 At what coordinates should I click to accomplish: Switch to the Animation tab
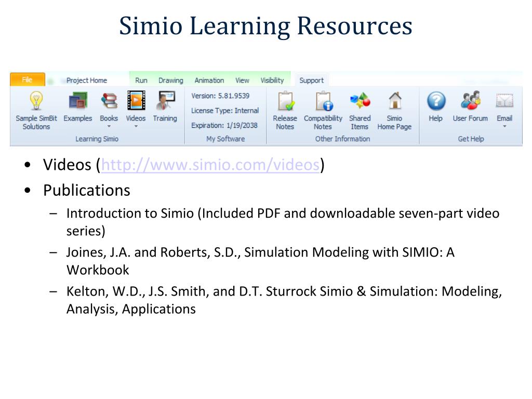point(209,81)
